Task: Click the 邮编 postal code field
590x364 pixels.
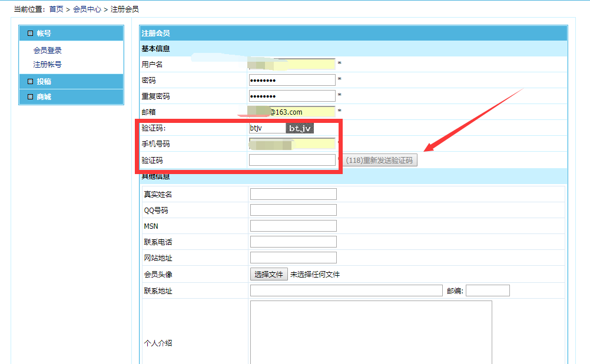Action: 488,290
